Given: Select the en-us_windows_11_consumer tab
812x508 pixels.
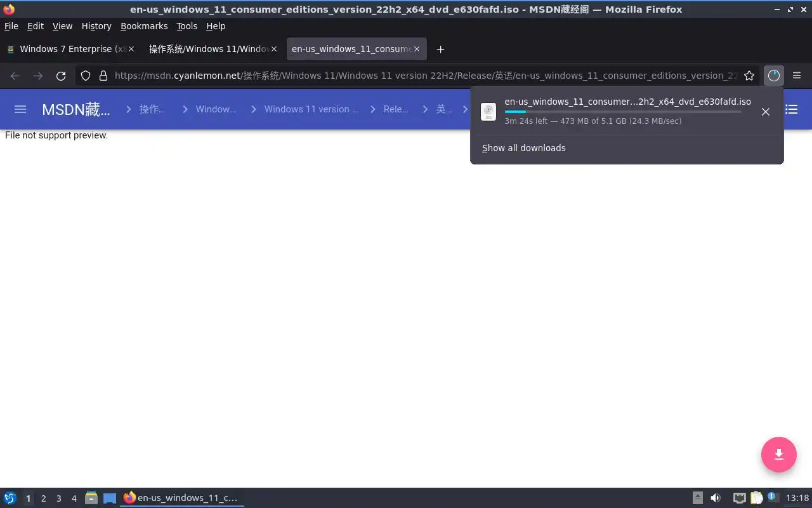Looking at the screenshot, I should [357, 49].
